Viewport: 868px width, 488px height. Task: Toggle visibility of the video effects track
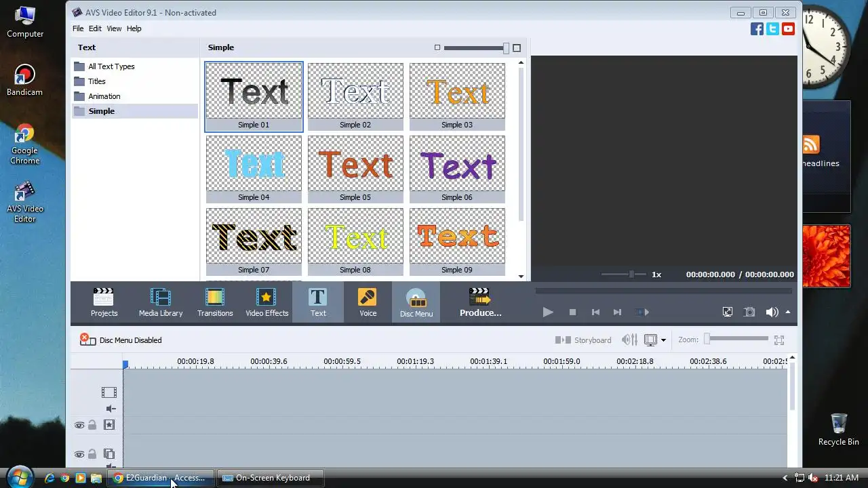[x=79, y=425]
